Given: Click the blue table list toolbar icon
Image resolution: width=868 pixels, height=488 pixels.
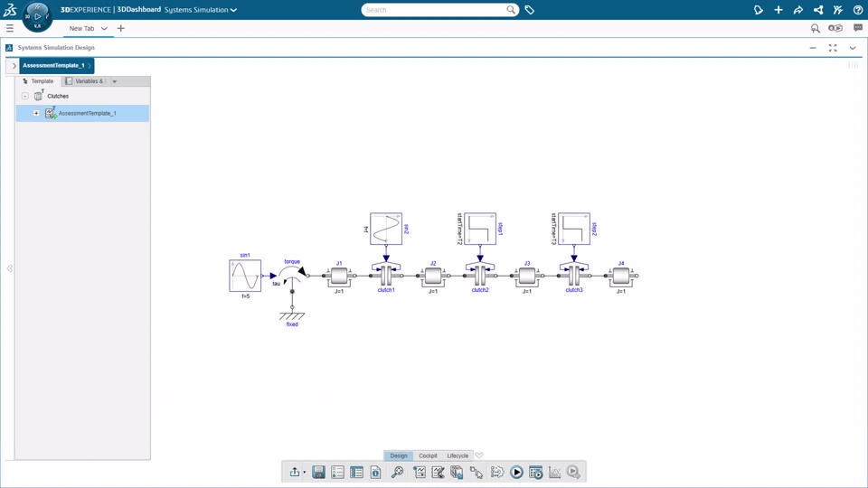Looking at the screenshot, I should click(356, 472).
